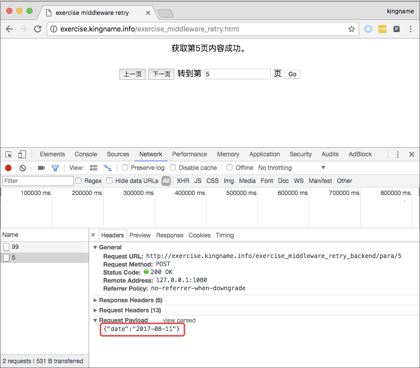
Task: Open the yellow extension icon
Action: click(x=382, y=29)
